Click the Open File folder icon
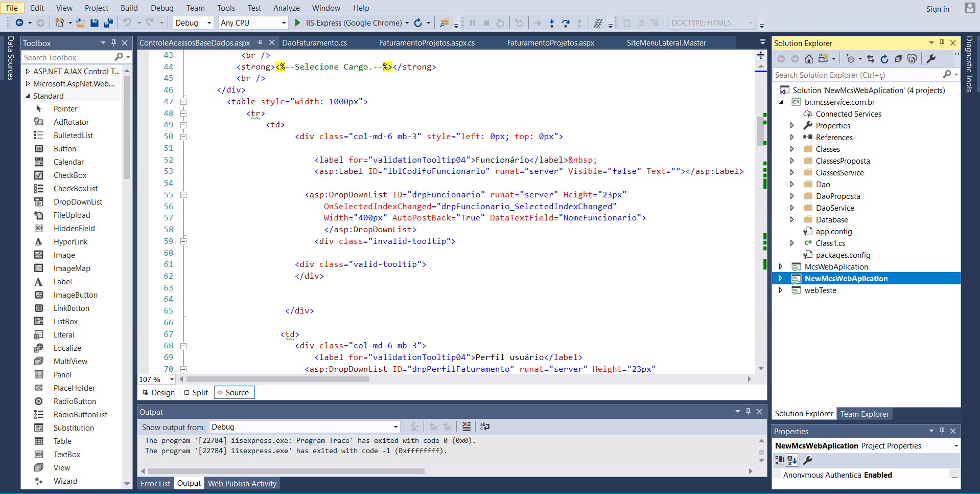 click(80, 23)
